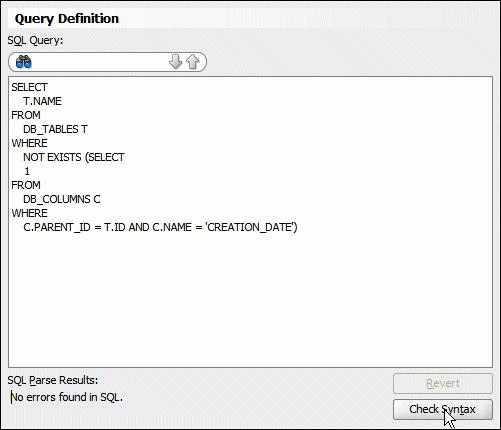Click the binoculars search icon
Screen dimensions: 501x430
point(24,62)
